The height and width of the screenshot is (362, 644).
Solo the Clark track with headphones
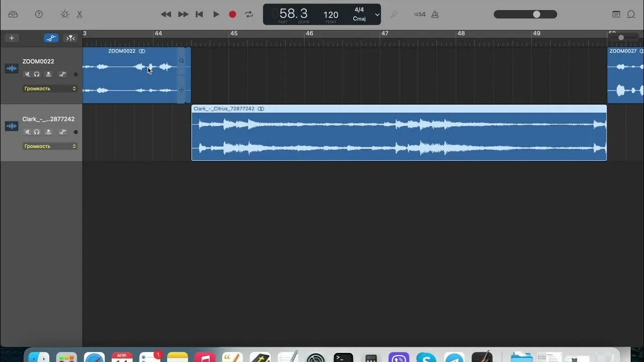tap(37, 132)
